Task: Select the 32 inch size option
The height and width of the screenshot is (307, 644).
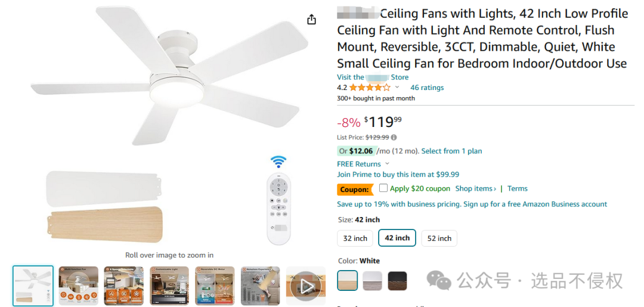Action: (355, 238)
